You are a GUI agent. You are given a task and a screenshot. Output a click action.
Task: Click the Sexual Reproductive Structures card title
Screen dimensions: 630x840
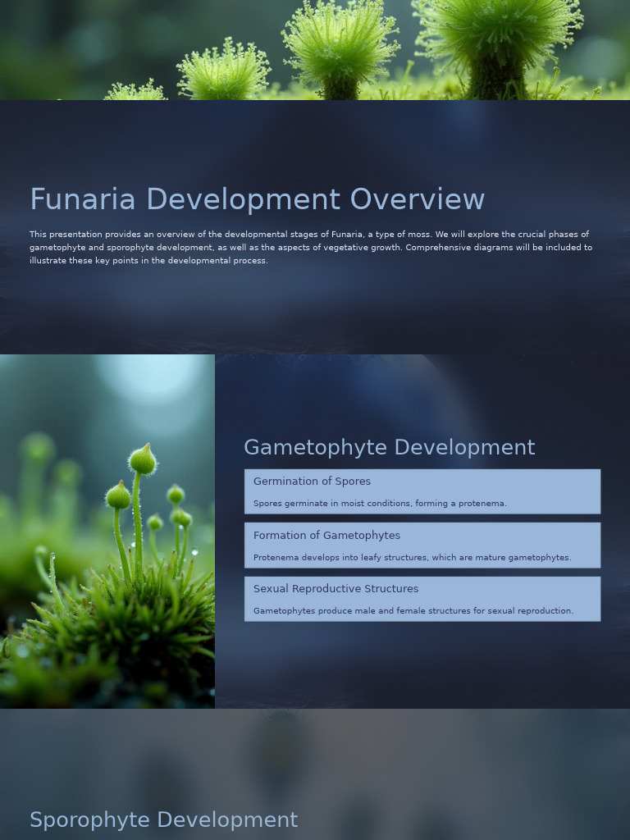[x=336, y=589]
